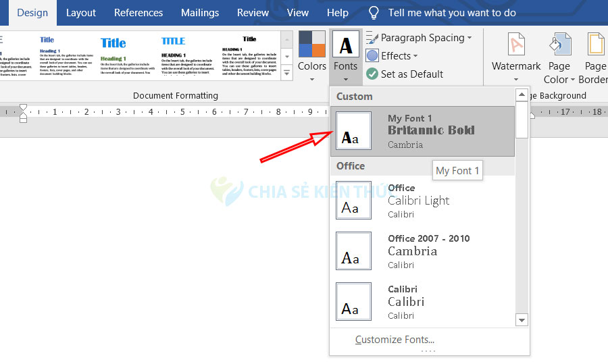Open the View tab

pos(297,13)
